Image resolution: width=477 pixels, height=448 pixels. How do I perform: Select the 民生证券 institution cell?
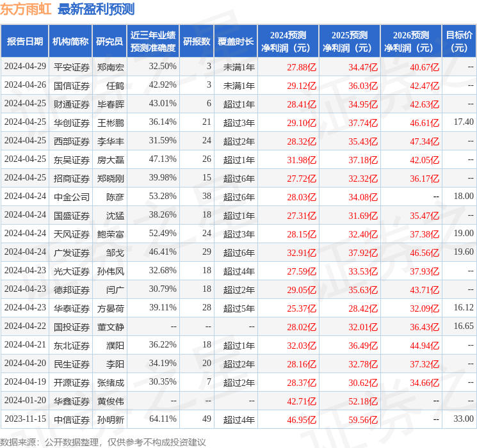click(x=72, y=364)
